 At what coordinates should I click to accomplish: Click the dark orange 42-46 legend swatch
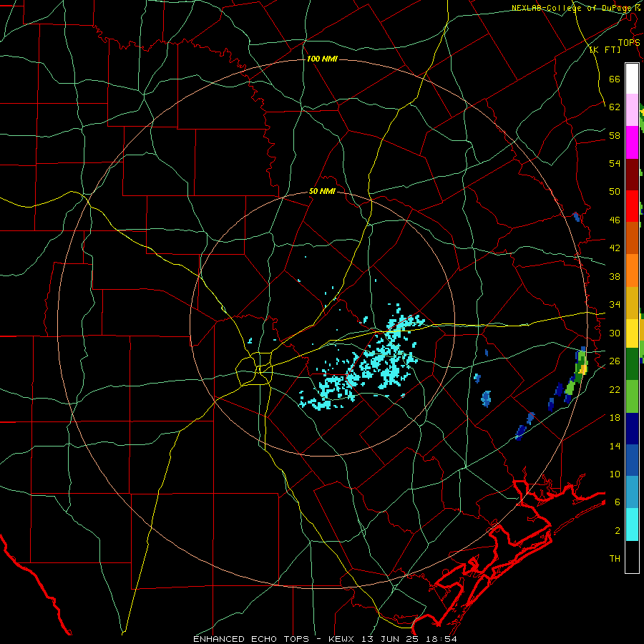[x=632, y=238]
